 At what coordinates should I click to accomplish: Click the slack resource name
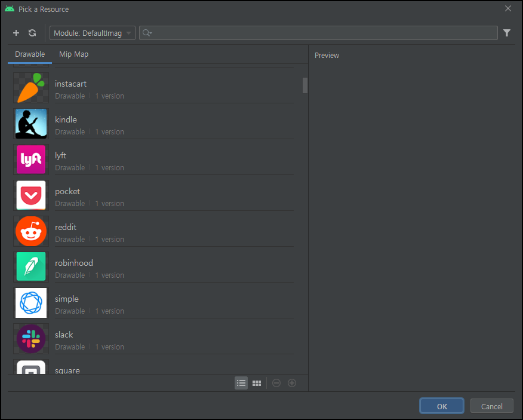click(x=64, y=335)
